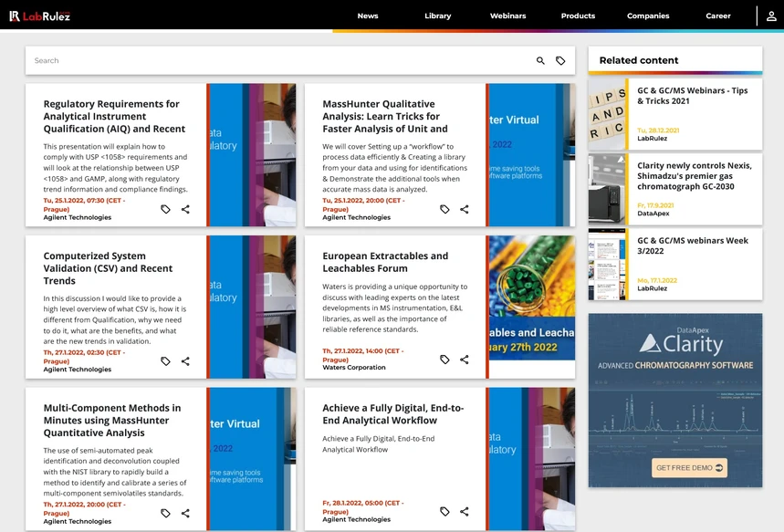
Task: Click the LabRulez logo
Action: [x=39, y=16]
